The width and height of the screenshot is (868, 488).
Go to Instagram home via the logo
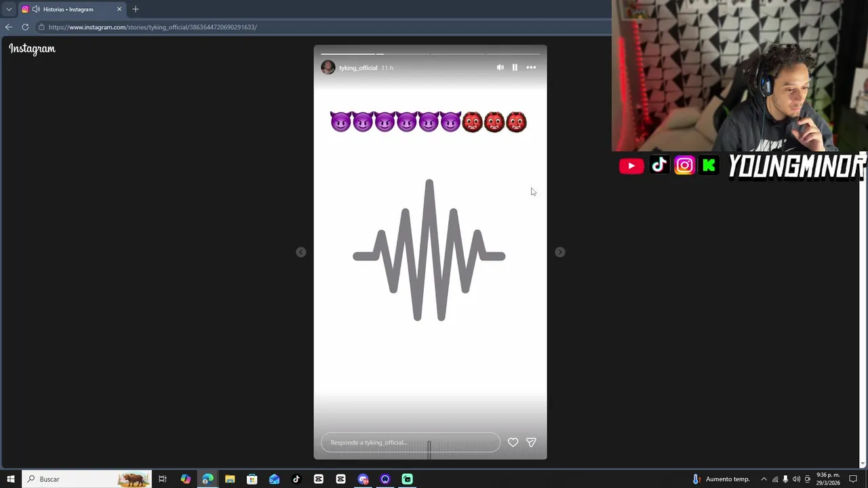pos(32,49)
